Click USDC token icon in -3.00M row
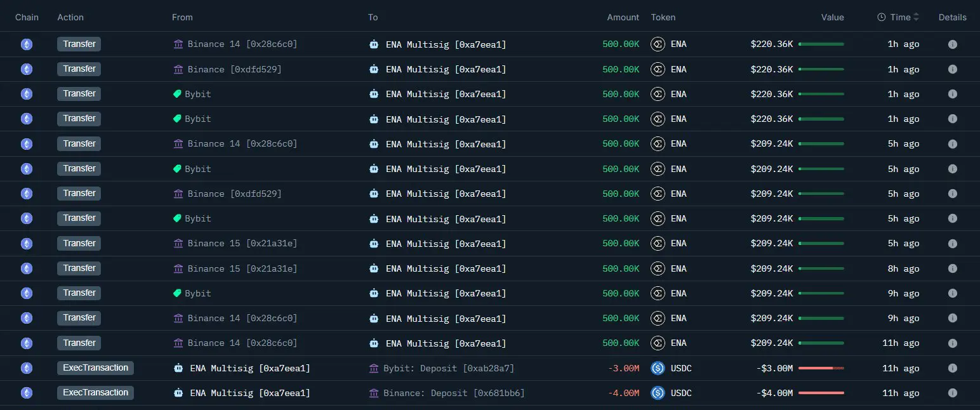Image resolution: width=980 pixels, height=410 pixels. 658,368
